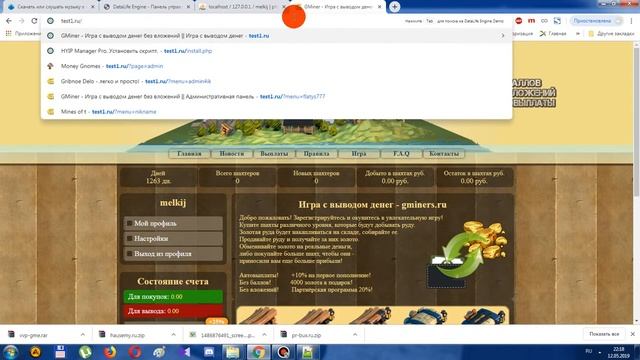640x360 pixels.
Task: Launch Firefox from taskbar
Action: (109, 352)
